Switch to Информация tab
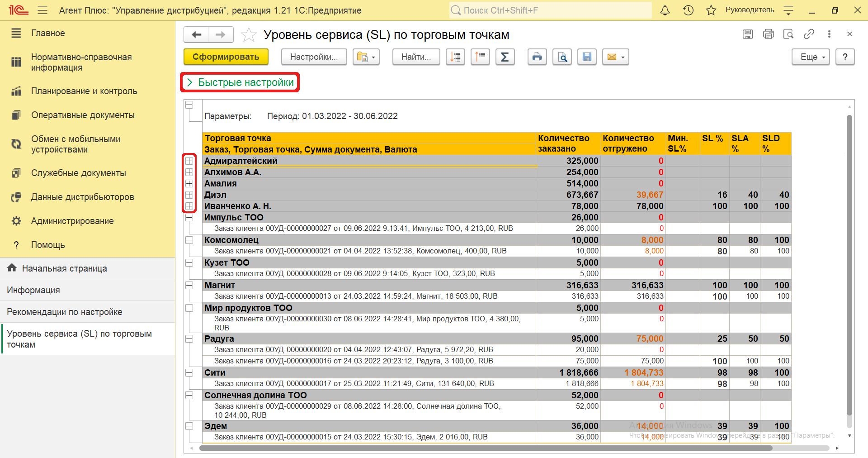 tap(87, 290)
